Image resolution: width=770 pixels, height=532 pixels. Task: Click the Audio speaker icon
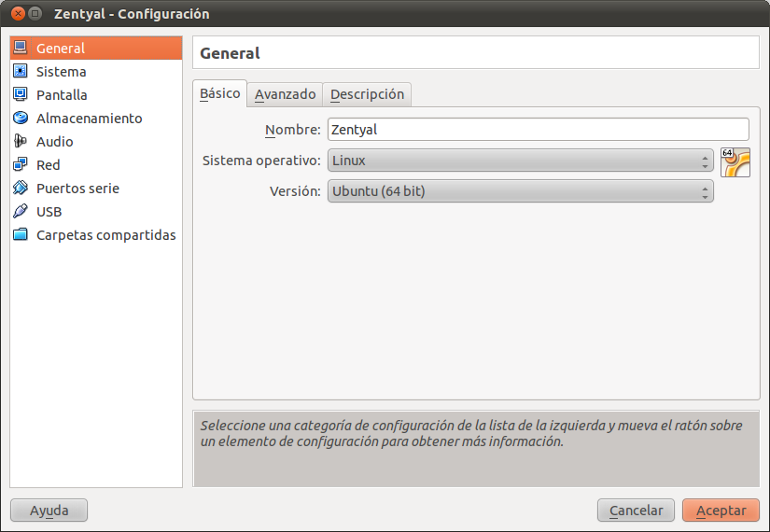[x=21, y=141]
